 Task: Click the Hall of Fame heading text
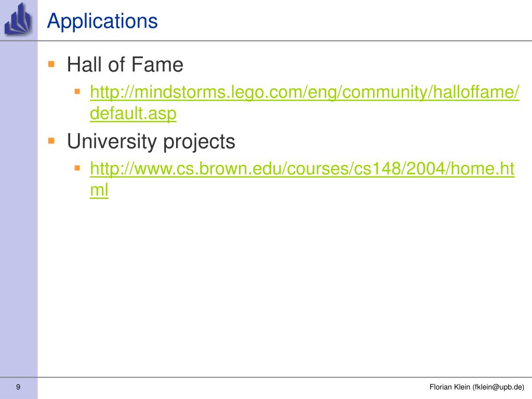pos(125,64)
